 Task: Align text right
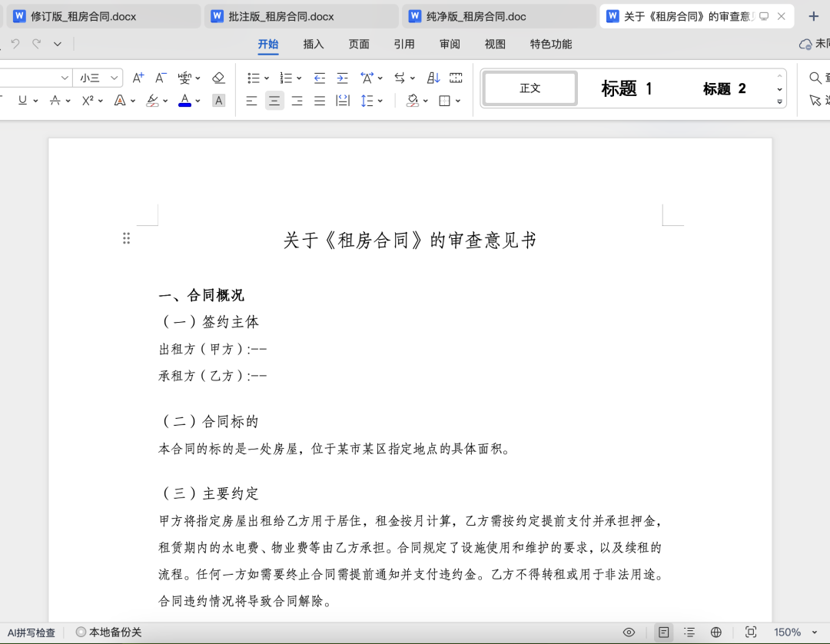297,101
